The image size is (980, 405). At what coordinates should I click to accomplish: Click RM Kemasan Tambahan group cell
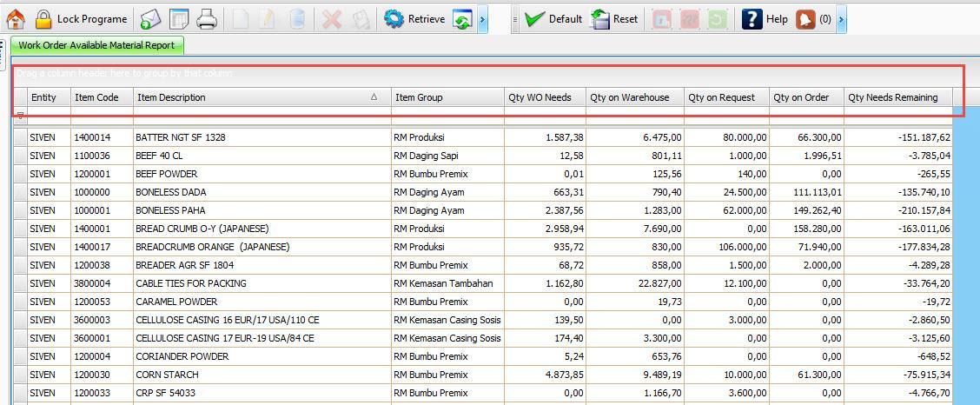pos(447,283)
